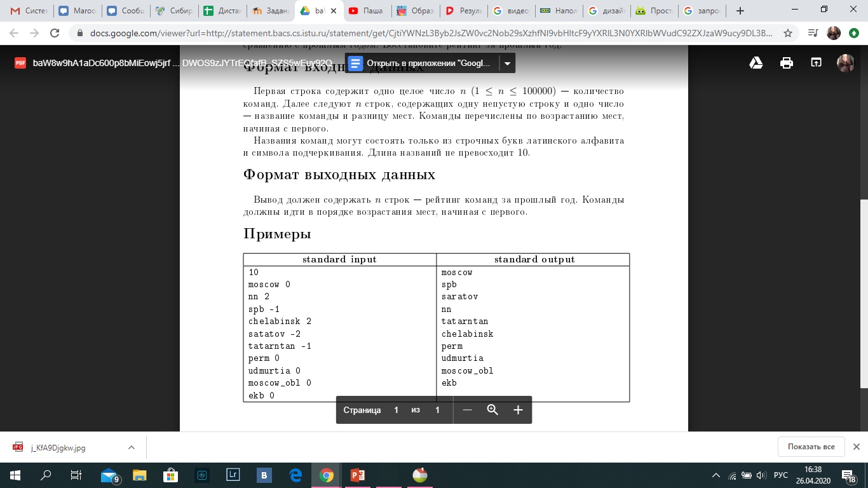This screenshot has height=488, width=868.
Task: Show hidden system tray icons
Action: coord(716,475)
